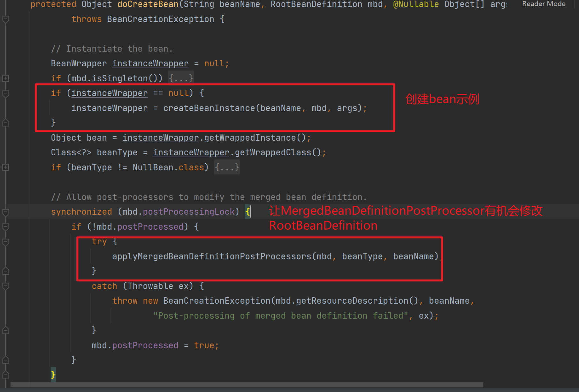Click the 'Object bean' variable declaration
Screen dimensions: 579x392
point(79,138)
